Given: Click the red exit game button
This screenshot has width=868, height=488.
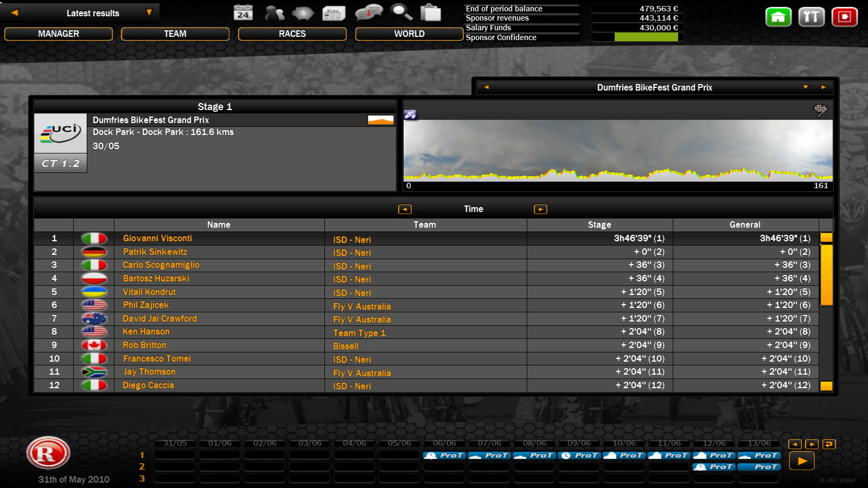Looking at the screenshot, I should [844, 17].
